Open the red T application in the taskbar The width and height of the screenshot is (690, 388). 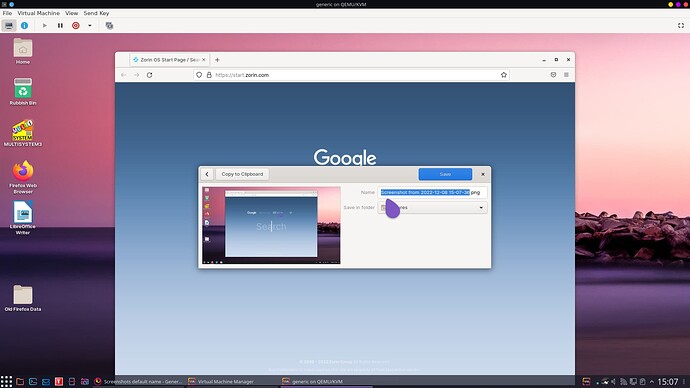pos(59,381)
